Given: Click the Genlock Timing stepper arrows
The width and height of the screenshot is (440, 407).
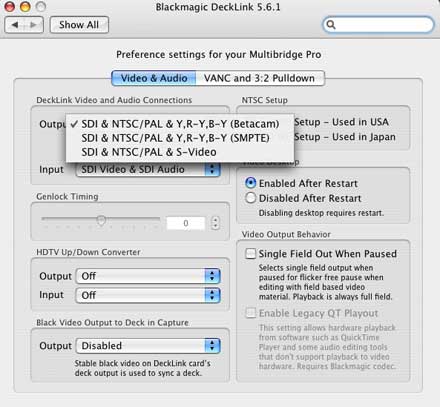Looking at the screenshot, I should 215,223.
